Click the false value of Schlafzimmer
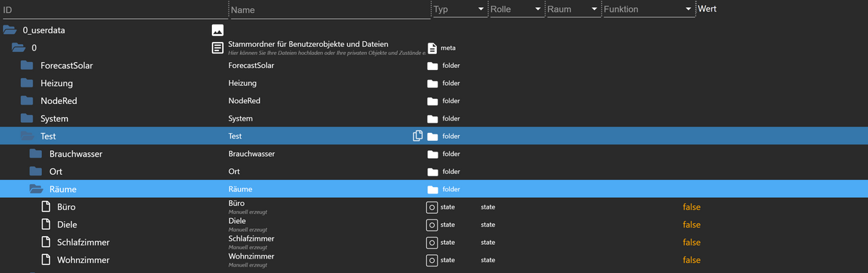The height and width of the screenshot is (273, 868). [692, 242]
